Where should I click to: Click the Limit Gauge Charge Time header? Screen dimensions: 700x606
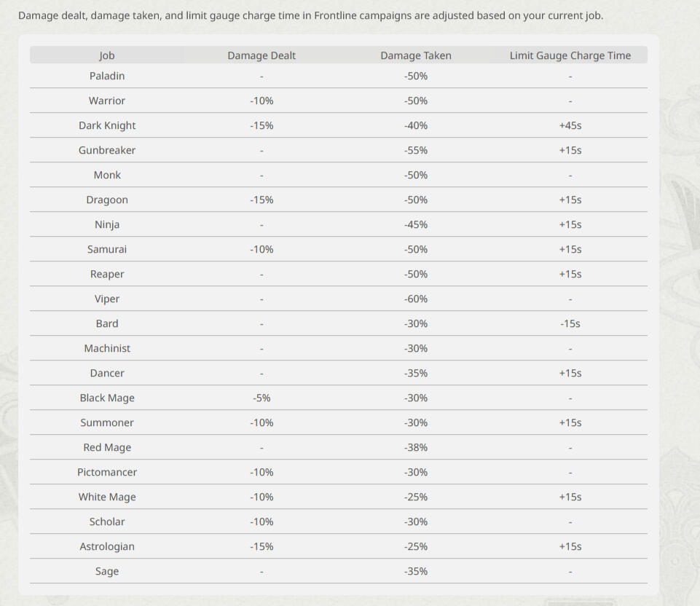(570, 55)
